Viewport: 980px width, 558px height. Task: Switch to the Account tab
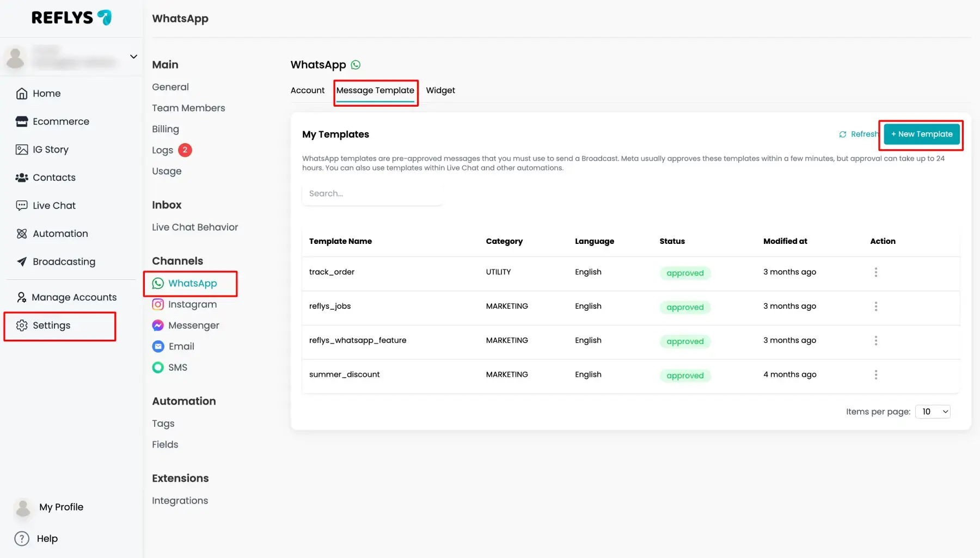coord(308,90)
